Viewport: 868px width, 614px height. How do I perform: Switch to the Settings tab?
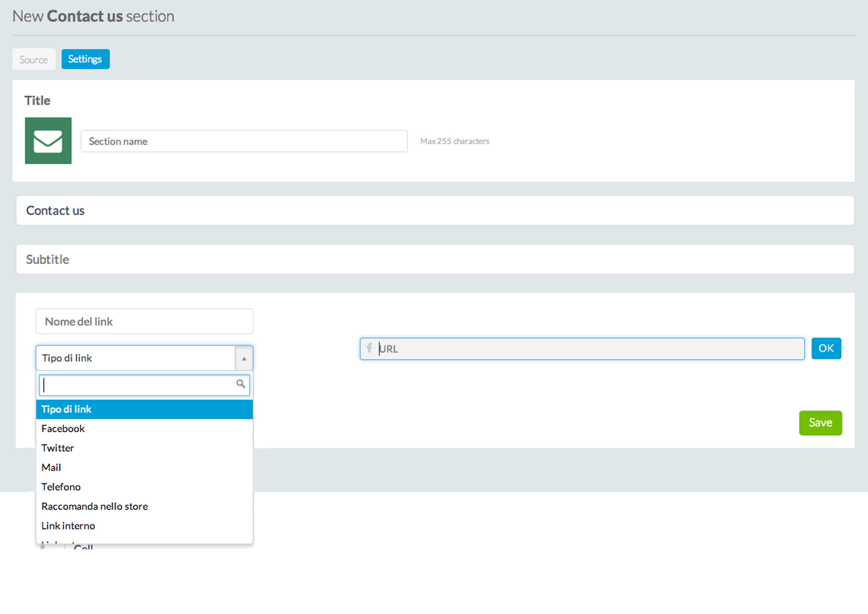(85, 59)
